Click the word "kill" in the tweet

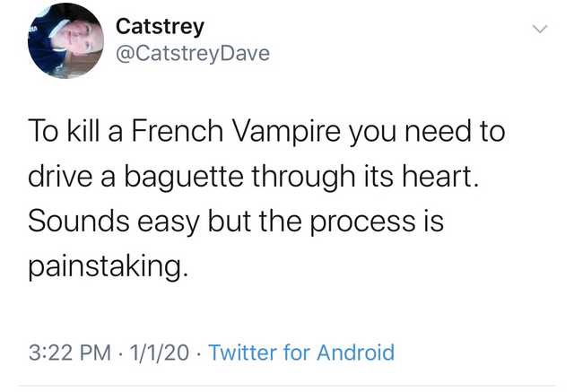tap(83, 131)
